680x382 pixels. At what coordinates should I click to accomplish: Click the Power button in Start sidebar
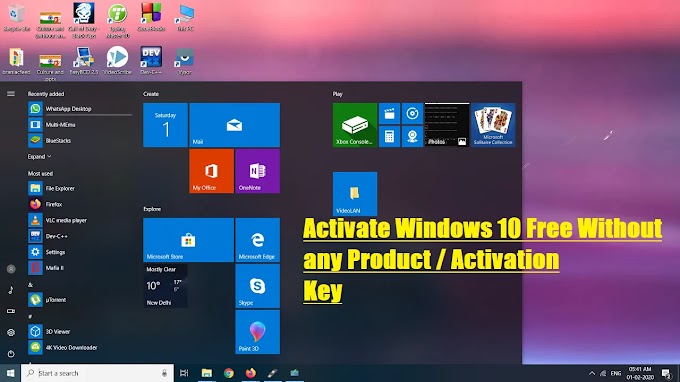(11, 354)
